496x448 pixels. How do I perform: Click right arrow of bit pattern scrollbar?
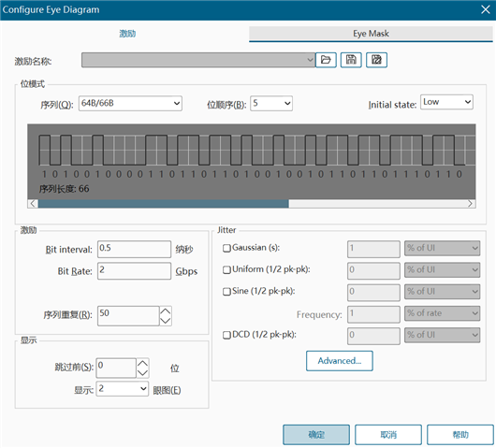coord(471,204)
